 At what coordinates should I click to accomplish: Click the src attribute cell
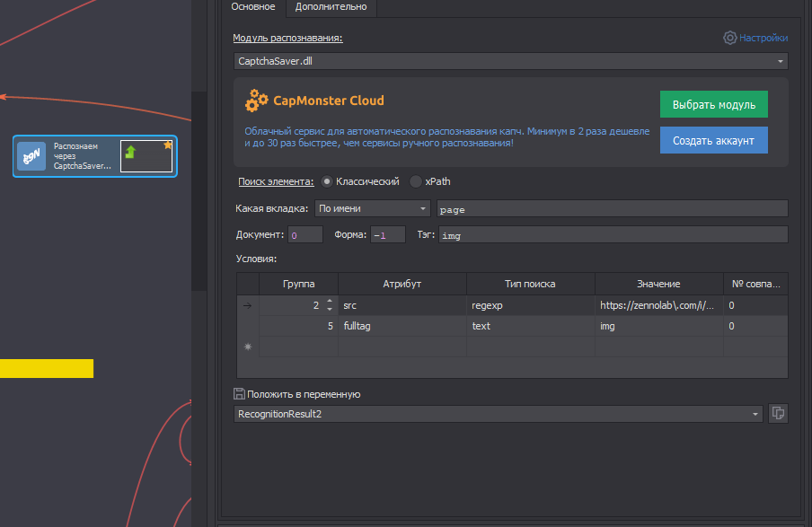(402, 305)
